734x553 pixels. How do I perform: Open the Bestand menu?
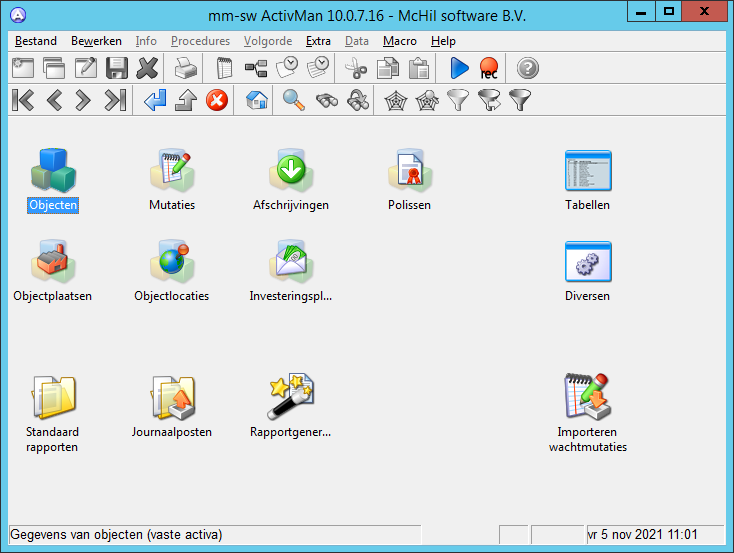click(x=36, y=41)
